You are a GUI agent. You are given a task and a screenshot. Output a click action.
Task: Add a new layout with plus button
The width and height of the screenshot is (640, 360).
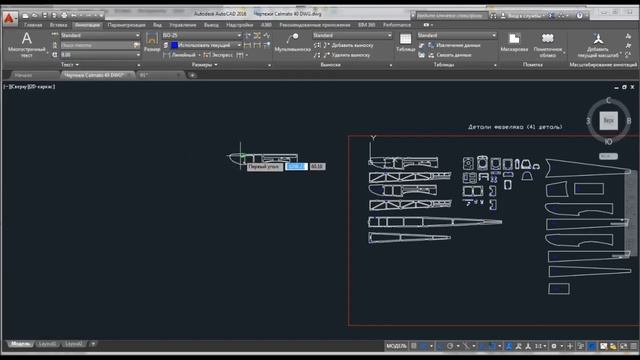[x=93, y=344]
